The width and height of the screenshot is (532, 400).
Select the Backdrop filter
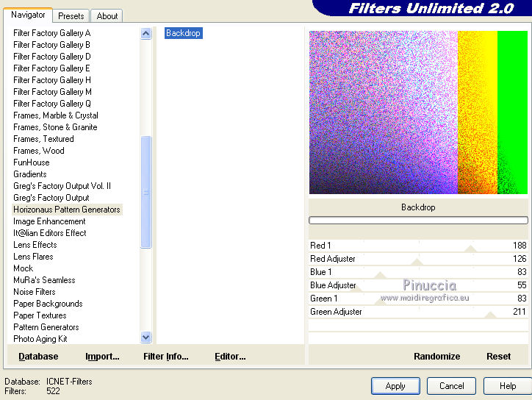pos(183,33)
